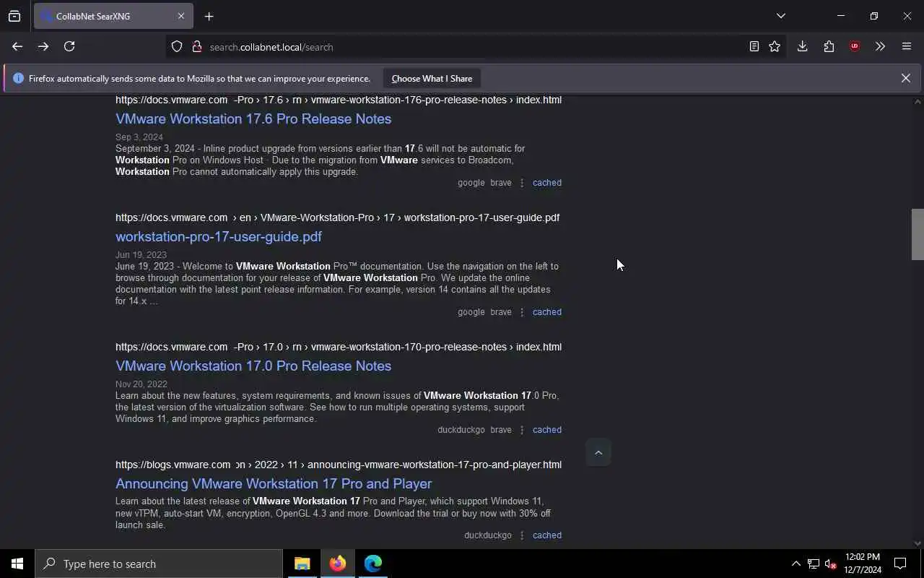Open the taskbar clock and date
Screen dimensions: 924x578
tap(863, 564)
